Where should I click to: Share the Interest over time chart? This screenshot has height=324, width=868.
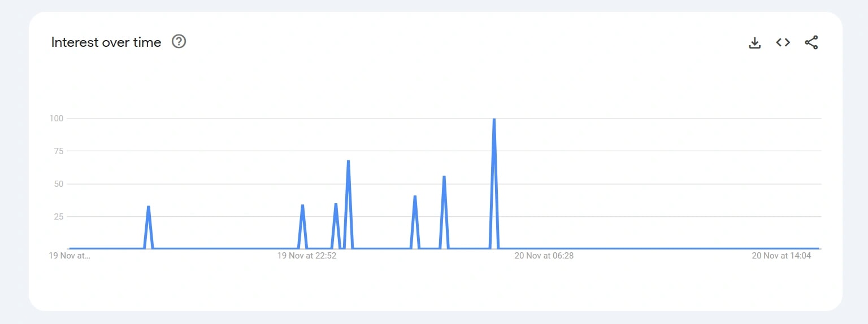(x=811, y=42)
